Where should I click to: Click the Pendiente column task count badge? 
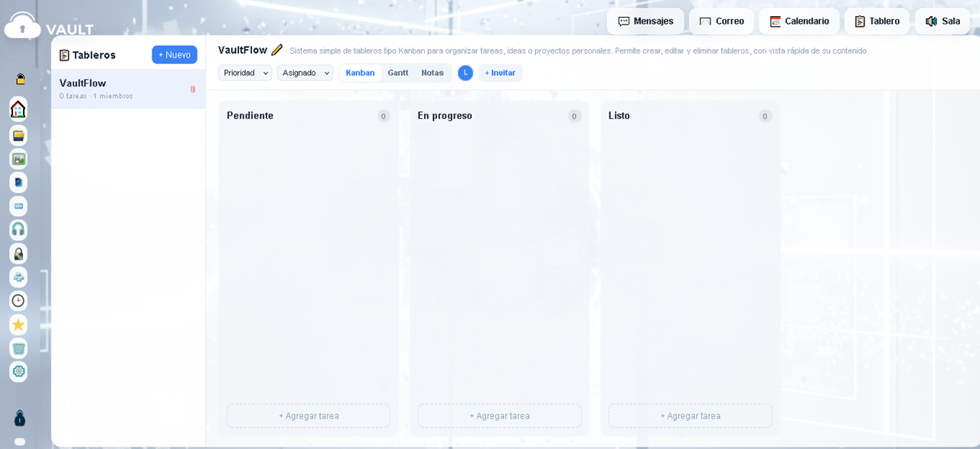click(x=384, y=116)
